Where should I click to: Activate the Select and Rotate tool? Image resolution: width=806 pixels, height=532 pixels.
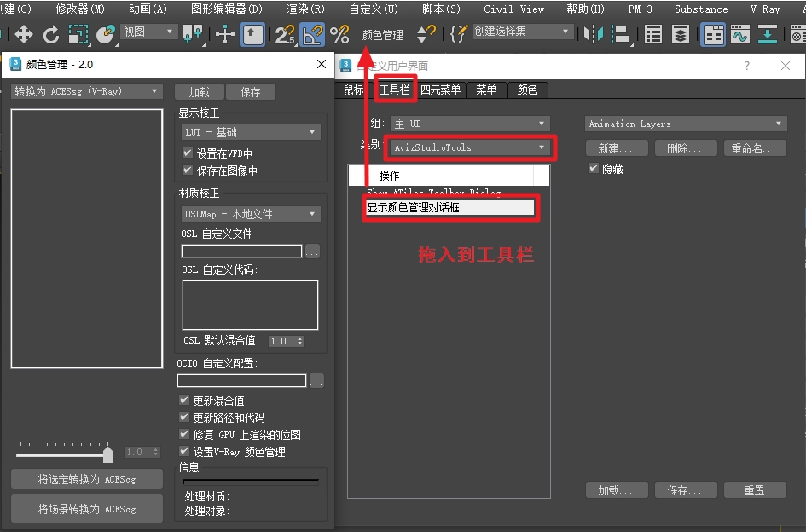tap(51, 35)
